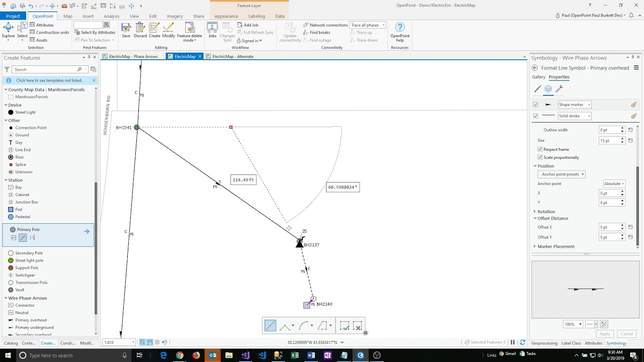Select the Explore navigation tool

tap(8, 31)
